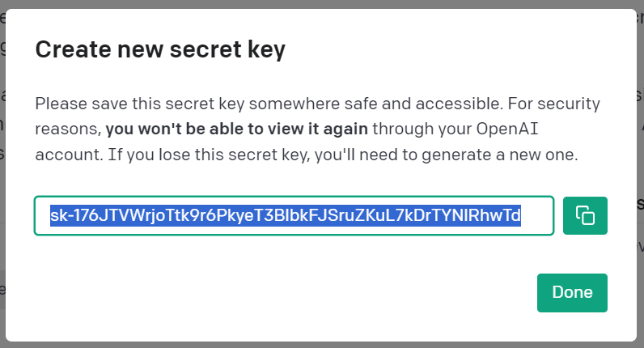Click empty space after the key in the field
644x348 pixels.
pos(536,215)
